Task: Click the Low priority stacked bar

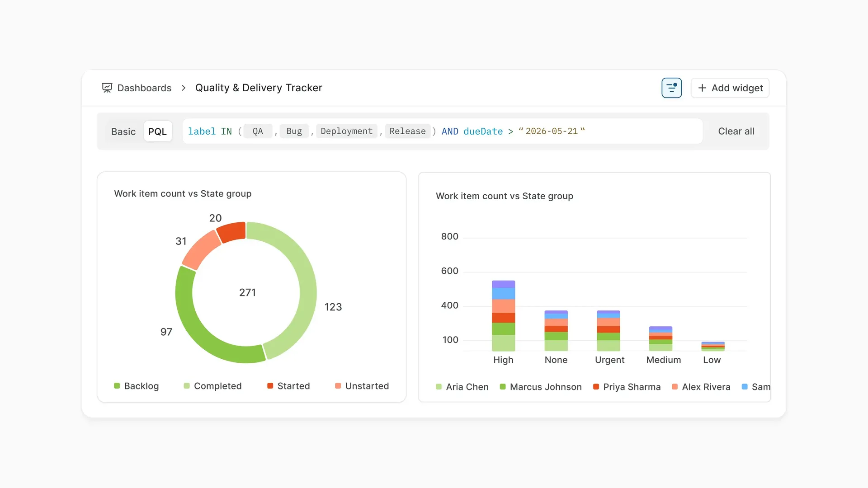Action: (x=713, y=346)
